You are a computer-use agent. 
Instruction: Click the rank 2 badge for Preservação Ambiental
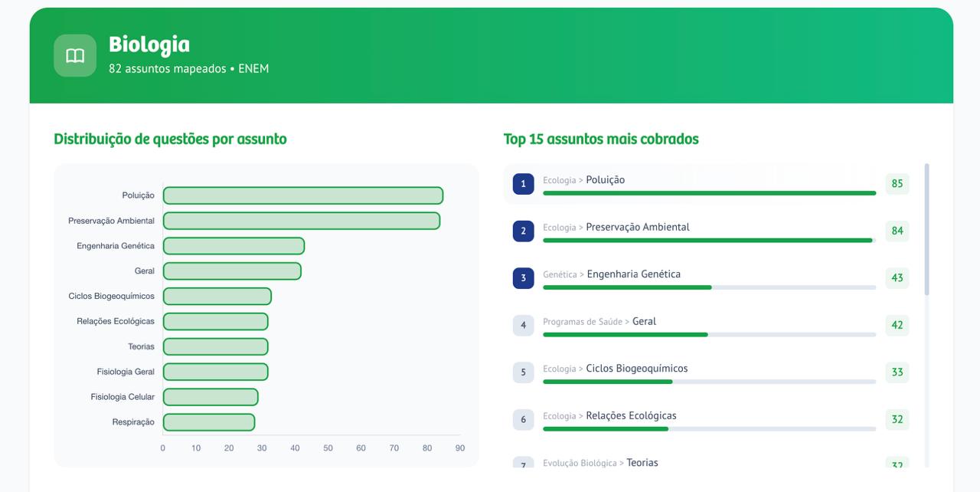pyautogui.click(x=524, y=231)
